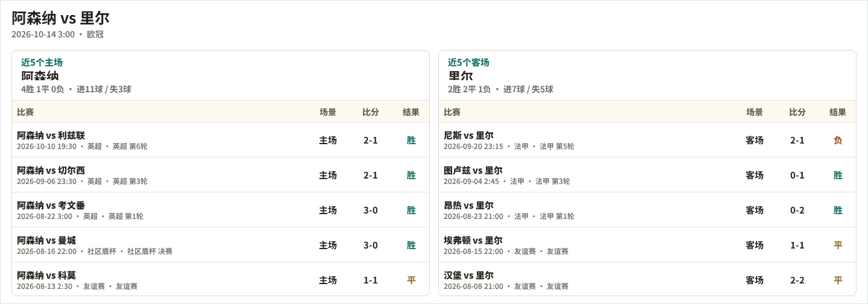Screen dimensions: 868x304
Task: Click the 2026-08-16 22:00 社区盾杯 决赛 details line
Action: [x=95, y=252]
